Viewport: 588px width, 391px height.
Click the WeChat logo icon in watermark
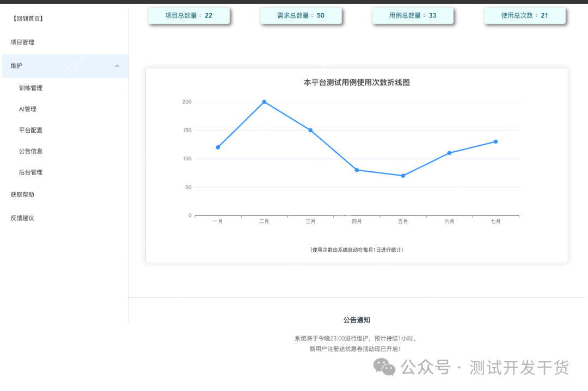(384, 367)
